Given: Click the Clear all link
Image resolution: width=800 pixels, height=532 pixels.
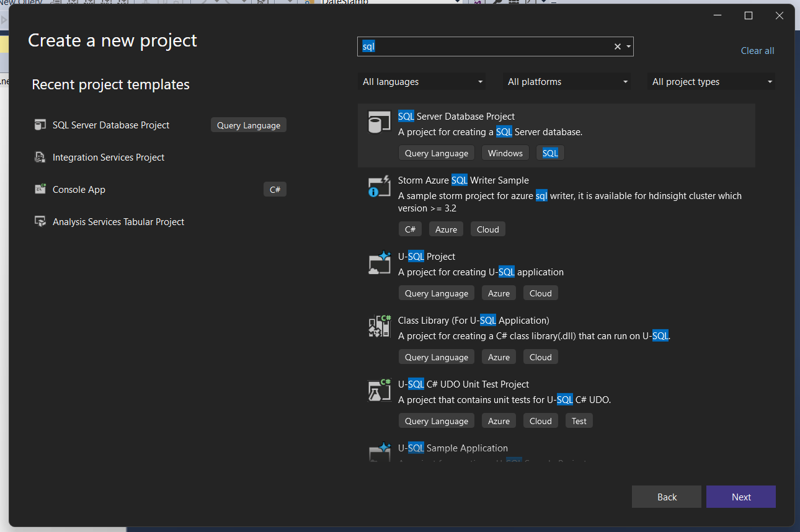Looking at the screenshot, I should [x=757, y=51].
